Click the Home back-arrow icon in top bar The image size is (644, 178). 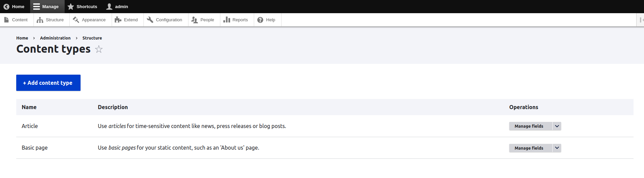tap(6, 6)
